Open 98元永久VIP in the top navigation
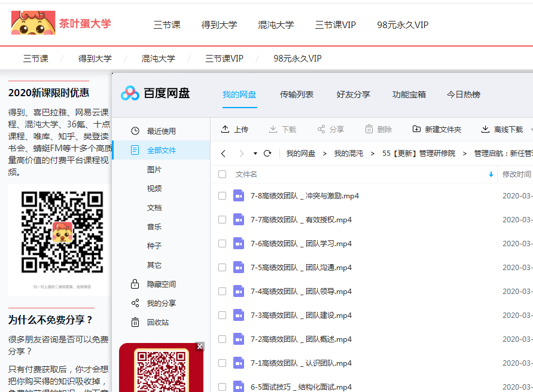 pyautogui.click(x=403, y=24)
